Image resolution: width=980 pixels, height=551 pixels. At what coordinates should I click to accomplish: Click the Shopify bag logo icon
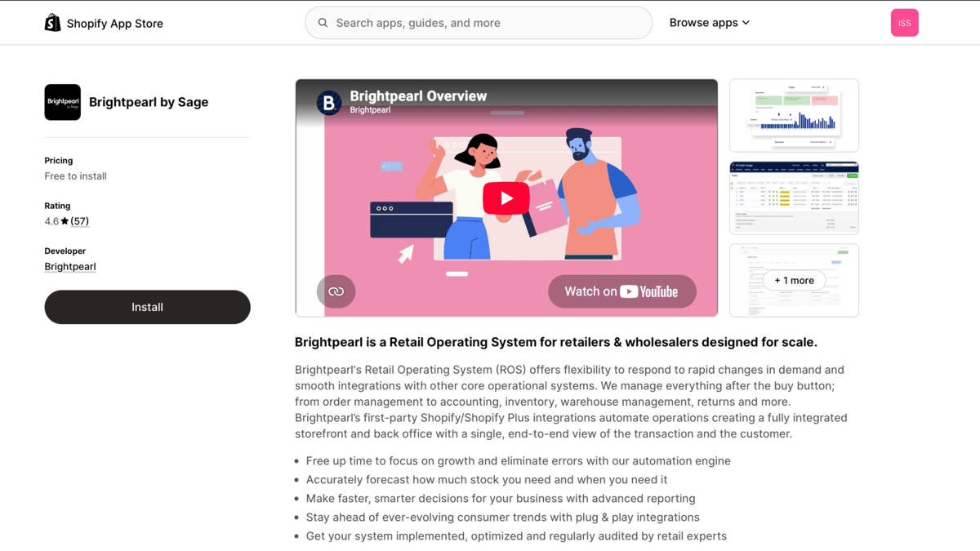pyautogui.click(x=52, y=23)
